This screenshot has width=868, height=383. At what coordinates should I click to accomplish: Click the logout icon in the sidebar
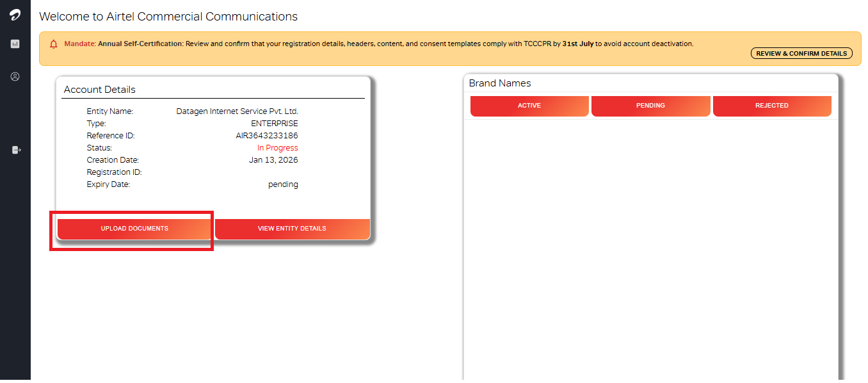[x=16, y=150]
